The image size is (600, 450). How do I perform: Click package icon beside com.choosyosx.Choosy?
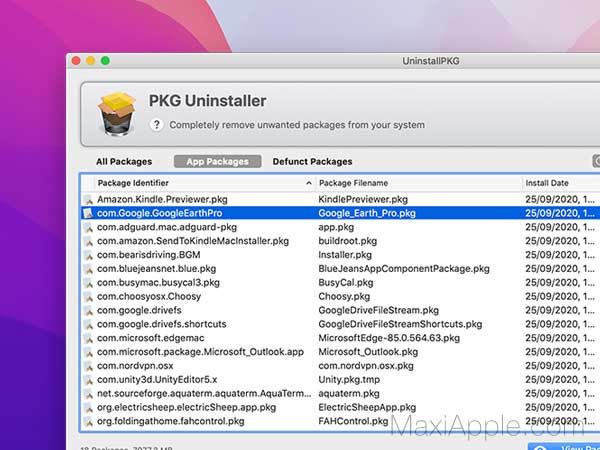(88, 297)
